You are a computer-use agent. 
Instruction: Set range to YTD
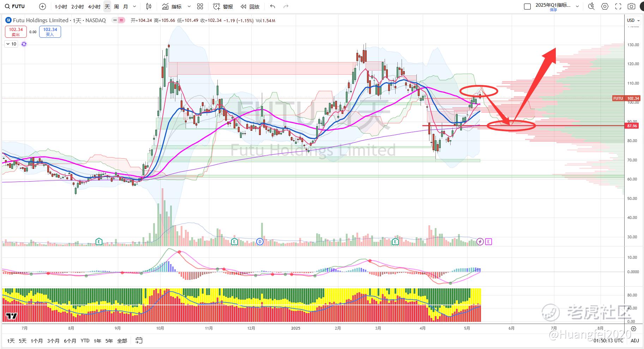(x=85, y=341)
